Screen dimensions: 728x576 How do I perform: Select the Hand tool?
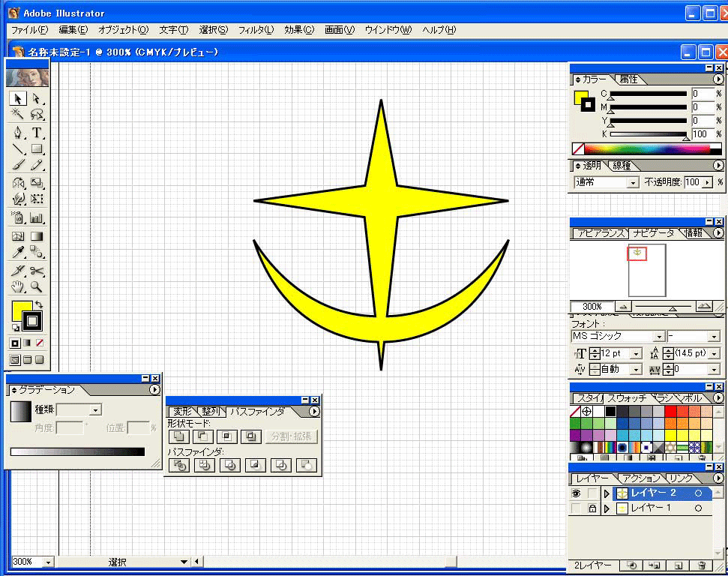click(x=18, y=287)
